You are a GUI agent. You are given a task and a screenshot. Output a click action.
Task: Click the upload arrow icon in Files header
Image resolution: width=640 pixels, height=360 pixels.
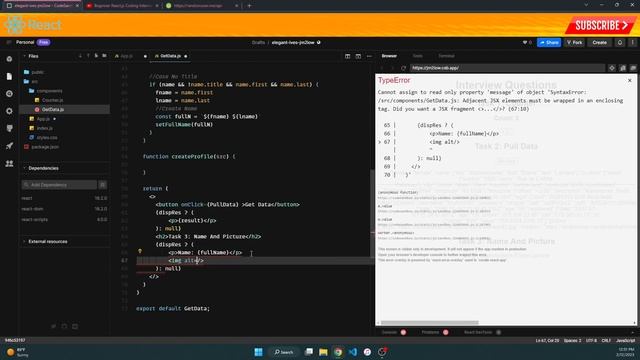(x=88, y=56)
